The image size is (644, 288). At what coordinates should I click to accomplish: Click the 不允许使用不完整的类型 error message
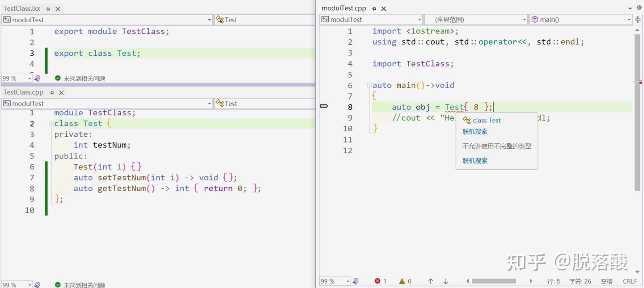pyautogui.click(x=497, y=146)
